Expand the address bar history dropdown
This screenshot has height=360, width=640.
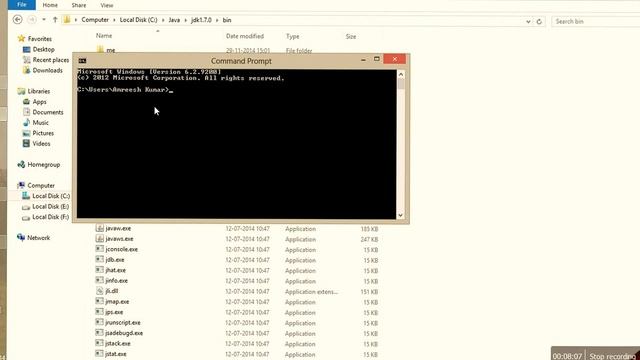(x=528, y=22)
